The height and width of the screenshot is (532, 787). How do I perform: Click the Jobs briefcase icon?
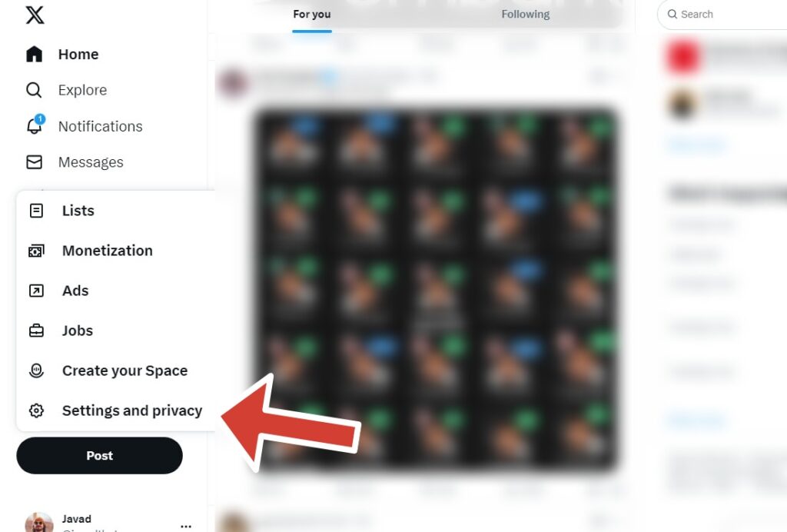click(36, 331)
